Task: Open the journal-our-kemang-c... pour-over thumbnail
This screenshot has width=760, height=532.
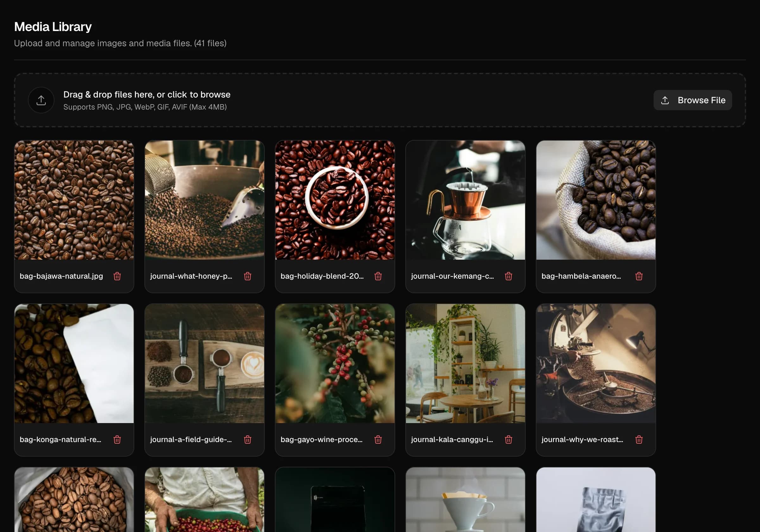Action: (x=465, y=200)
